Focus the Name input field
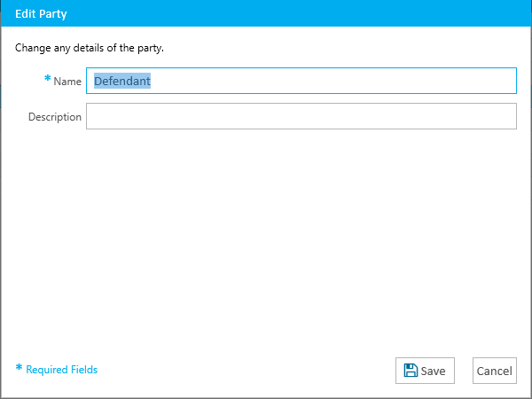The height and width of the screenshot is (399, 532). tap(301, 81)
